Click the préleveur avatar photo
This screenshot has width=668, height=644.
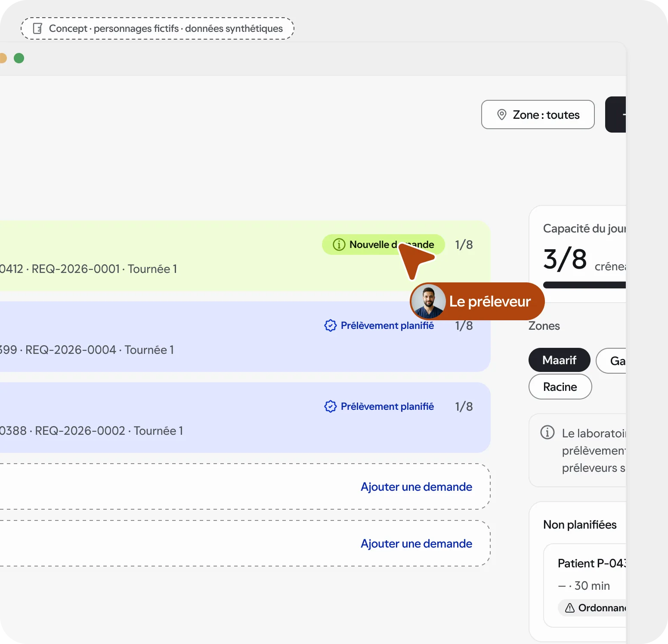point(428,301)
